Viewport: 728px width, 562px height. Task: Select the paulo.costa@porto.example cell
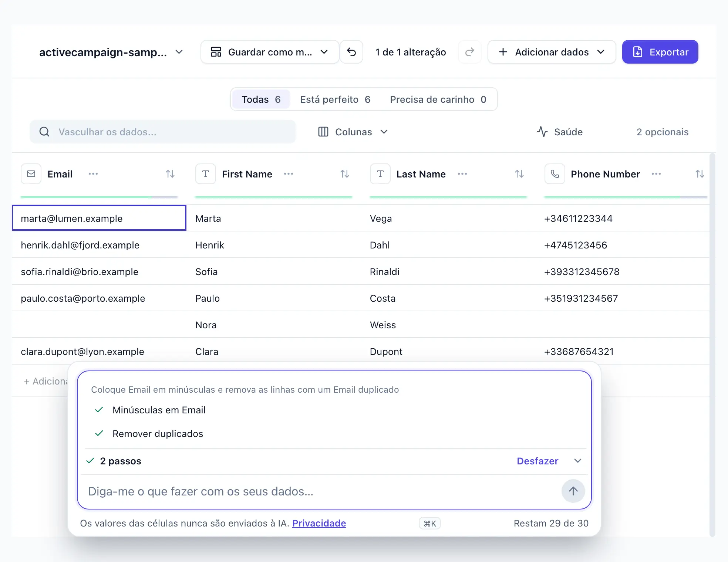pyautogui.click(x=99, y=298)
